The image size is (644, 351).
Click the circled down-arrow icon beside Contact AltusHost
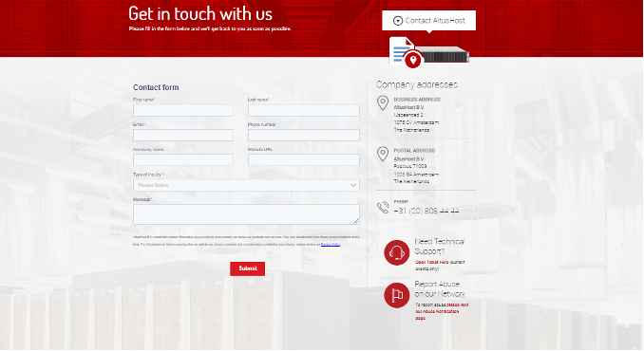[398, 21]
